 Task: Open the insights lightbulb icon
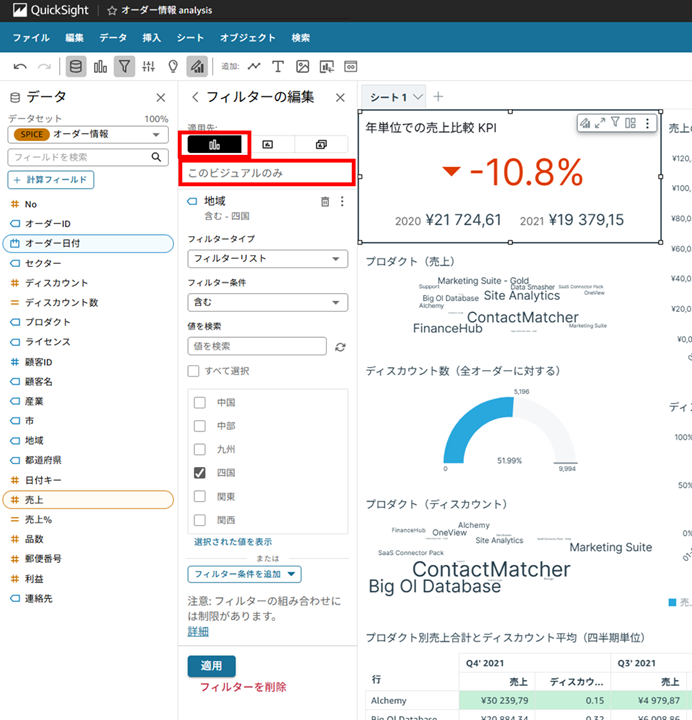(x=173, y=67)
